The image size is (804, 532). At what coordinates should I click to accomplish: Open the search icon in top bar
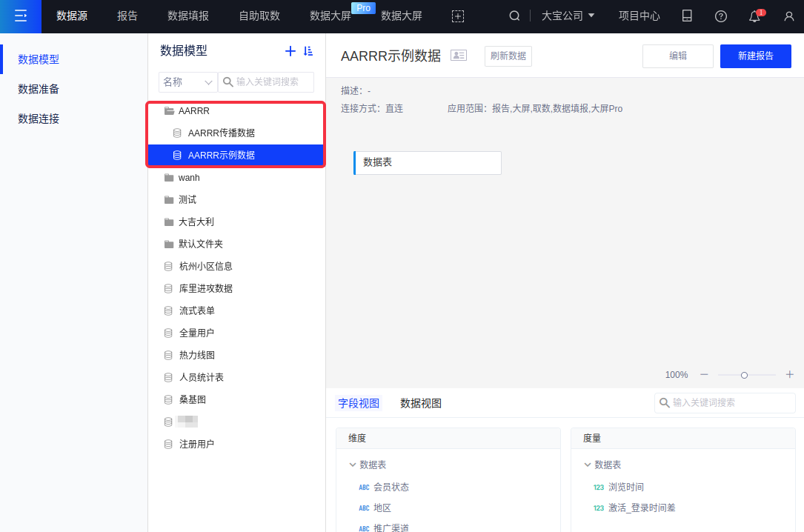pos(514,16)
